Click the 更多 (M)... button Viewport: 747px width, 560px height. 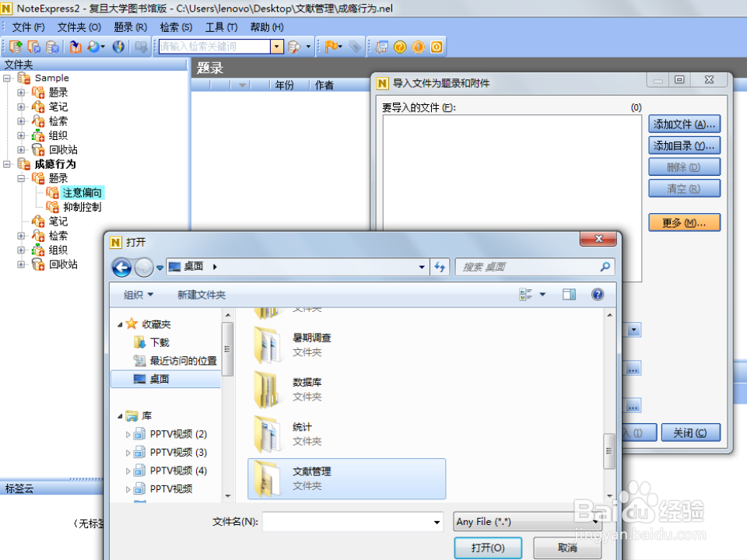[684, 222]
